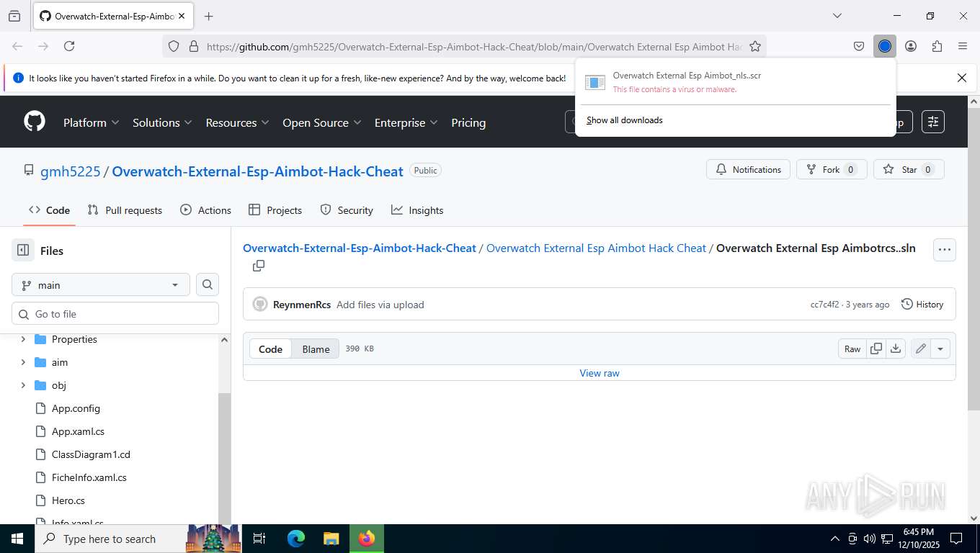Open Task View on taskbar
The height and width of the screenshot is (553, 980).
pyautogui.click(x=259, y=539)
